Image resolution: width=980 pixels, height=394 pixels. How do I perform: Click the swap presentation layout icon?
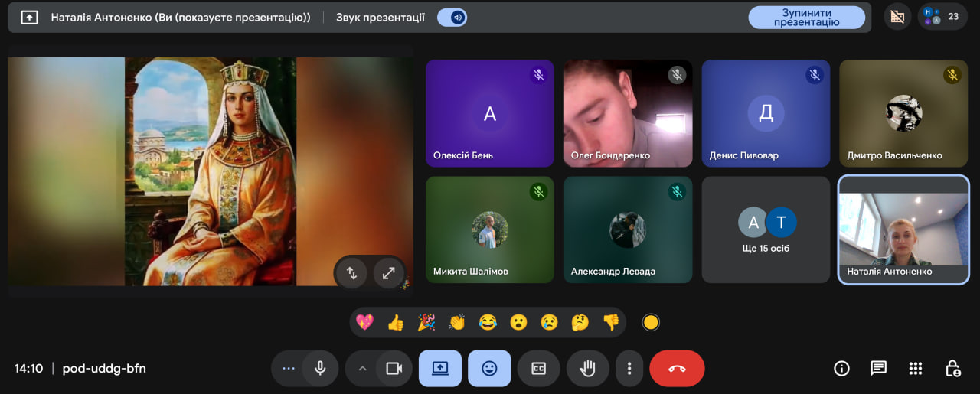coord(352,272)
